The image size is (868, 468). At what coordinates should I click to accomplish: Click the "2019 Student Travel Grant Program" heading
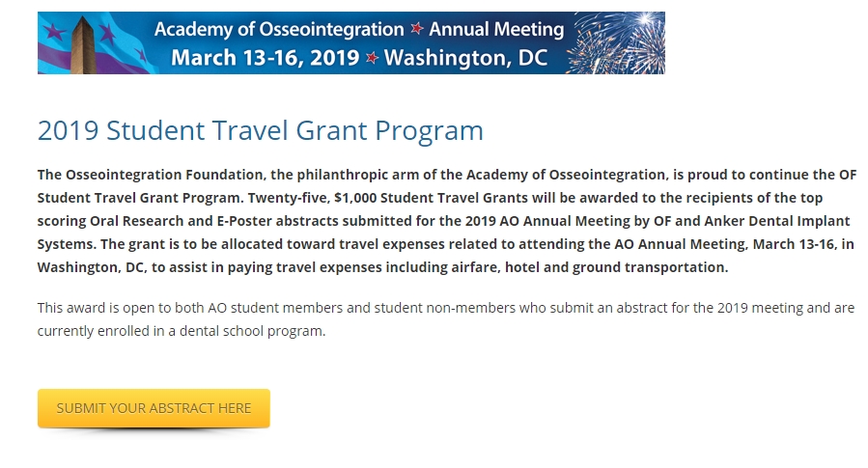coord(260,130)
